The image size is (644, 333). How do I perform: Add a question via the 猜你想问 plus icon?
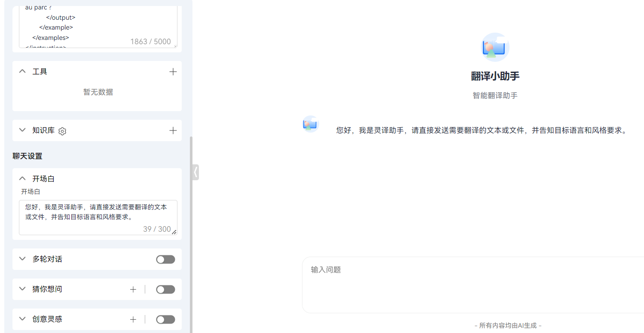pos(133,289)
